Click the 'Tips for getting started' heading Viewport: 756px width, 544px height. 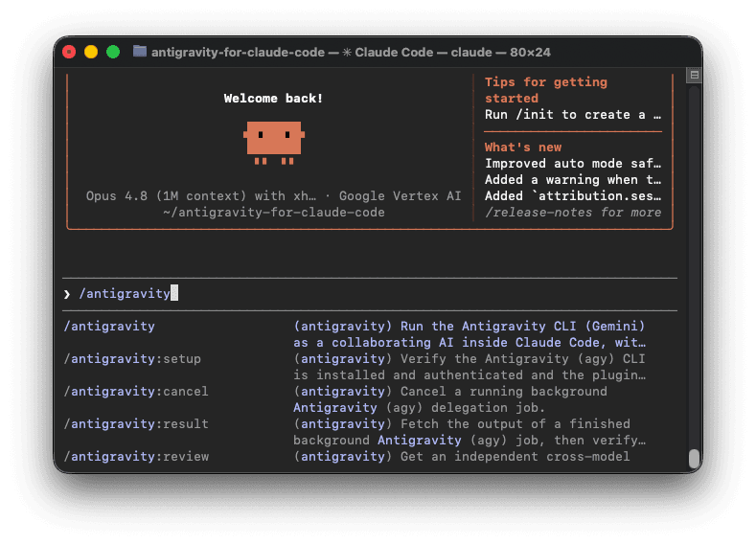coord(546,90)
